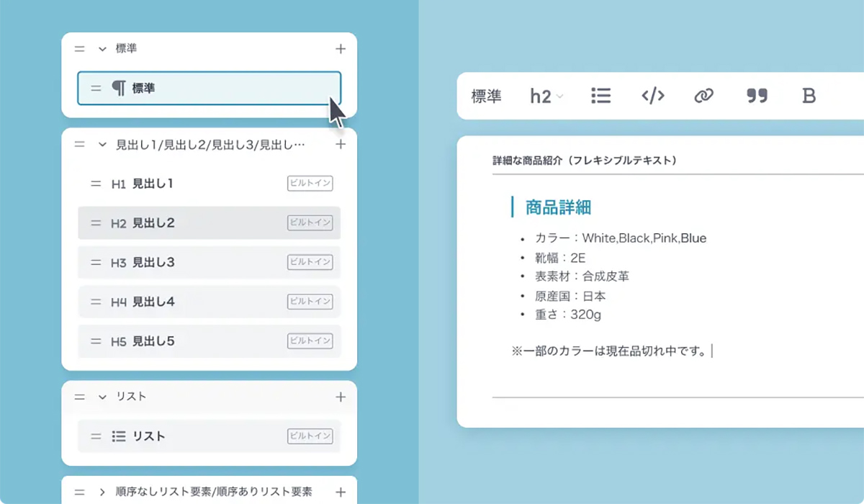
Task: Click the 原産国：日本 bullet line
Action: (570, 296)
